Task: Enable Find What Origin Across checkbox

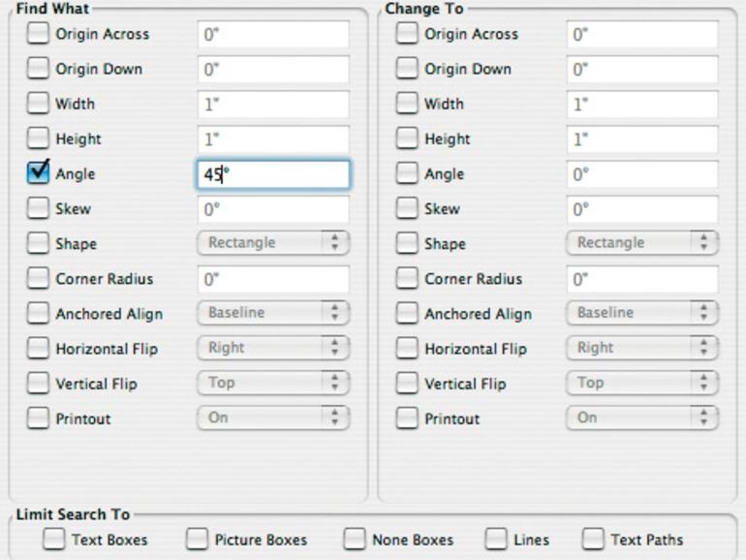Action: [x=38, y=34]
